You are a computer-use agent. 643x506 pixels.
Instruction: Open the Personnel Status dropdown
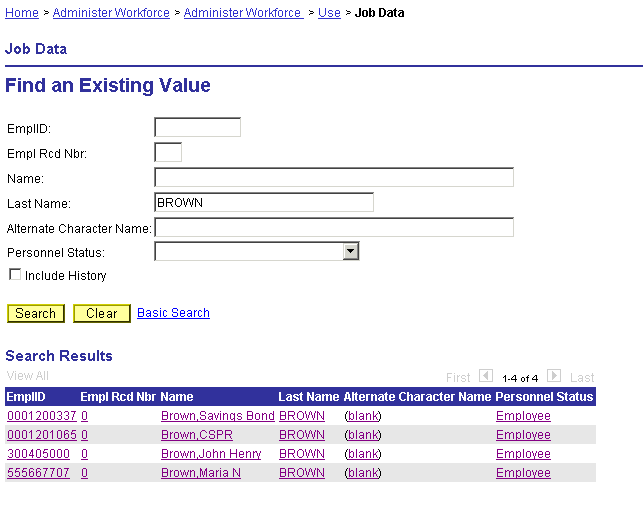click(351, 251)
